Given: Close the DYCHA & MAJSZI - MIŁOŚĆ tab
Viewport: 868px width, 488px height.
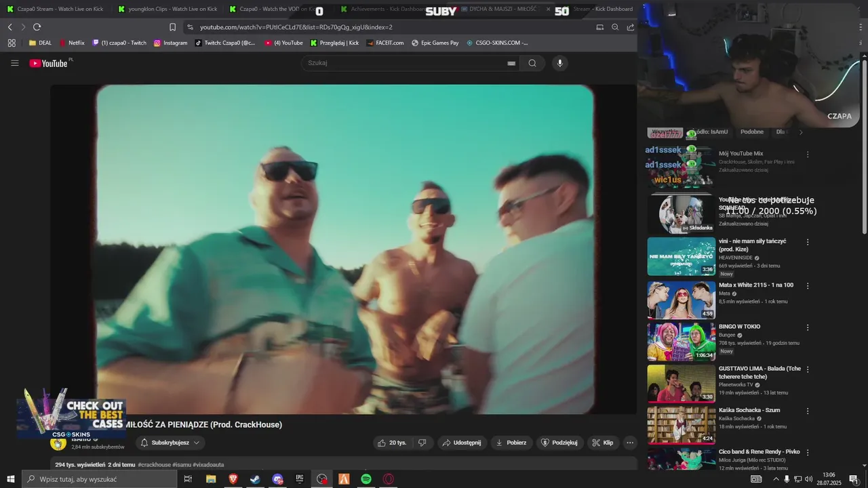Looking at the screenshot, I should point(548,9).
